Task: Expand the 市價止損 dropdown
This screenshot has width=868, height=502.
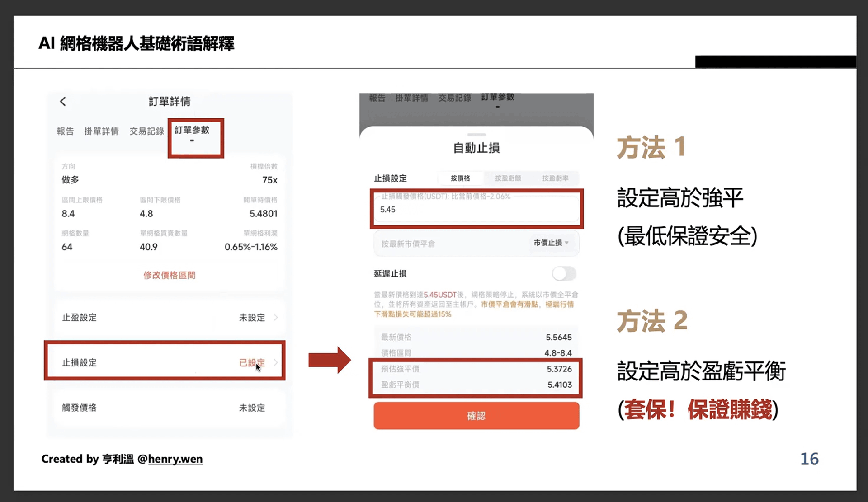Action: click(x=551, y=243)
